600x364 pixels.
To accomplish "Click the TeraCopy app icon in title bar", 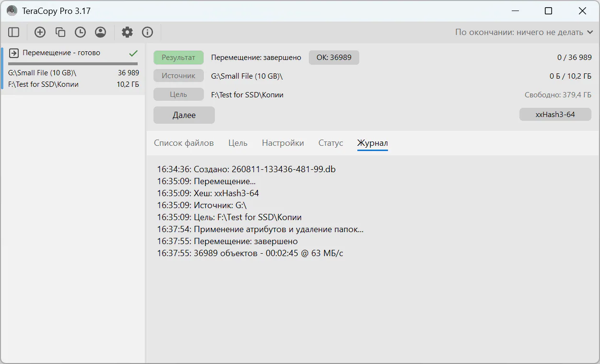I will [12, 11].
